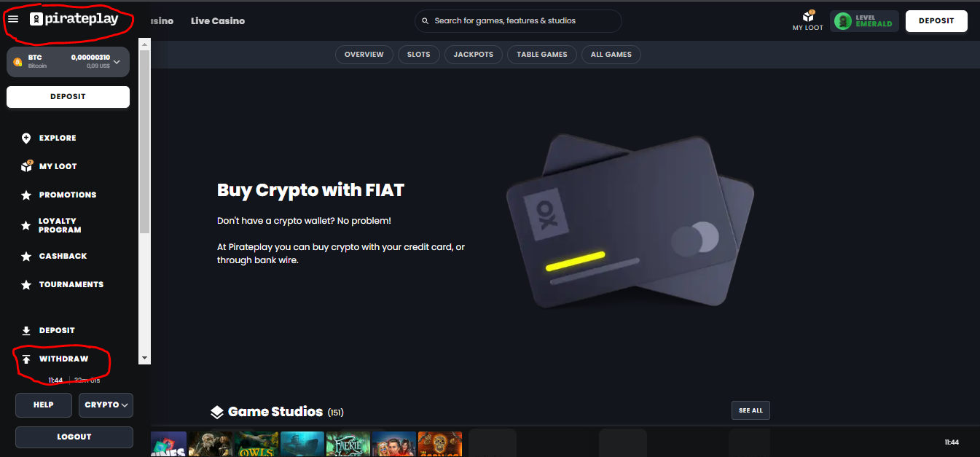Click SEE ALL for Game Studios
Screen dimensions: 980x457
(750, 410)
